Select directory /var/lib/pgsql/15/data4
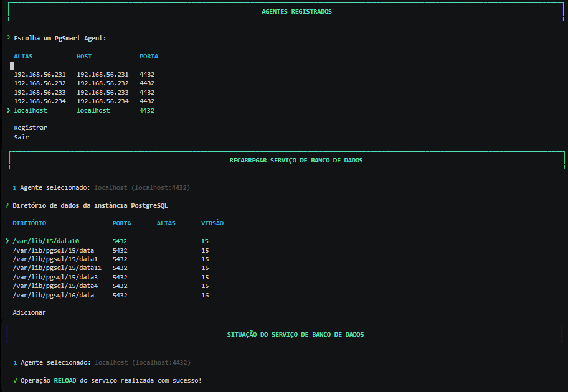Screen dimensions: 568x392 55,286
